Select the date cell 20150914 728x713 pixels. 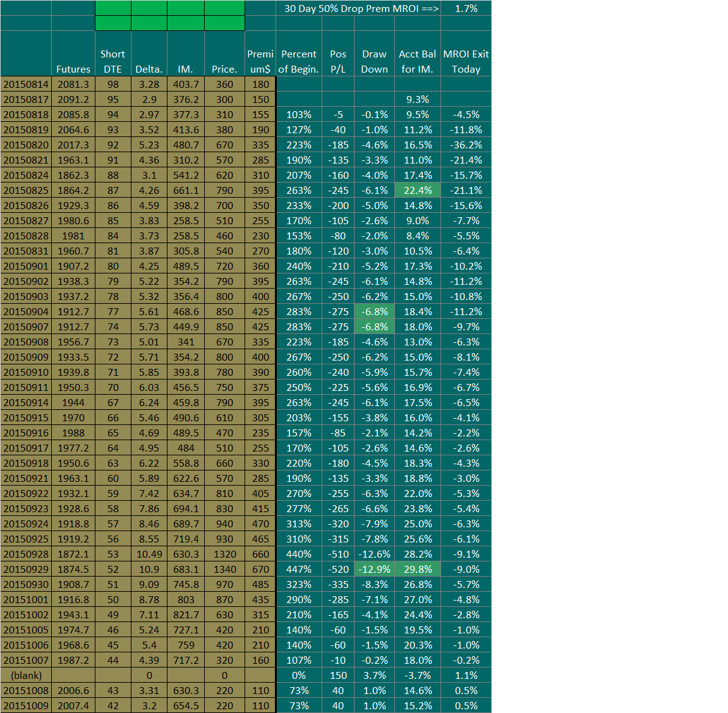coord(26,403)
